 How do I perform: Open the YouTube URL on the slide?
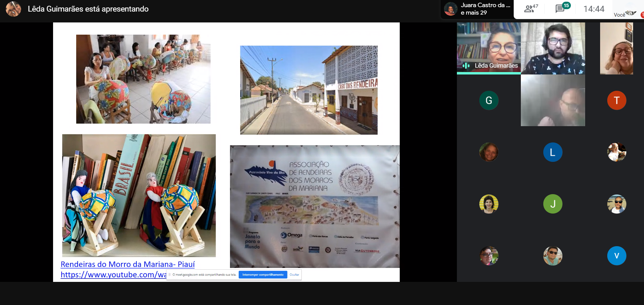[x=113, y=275]
